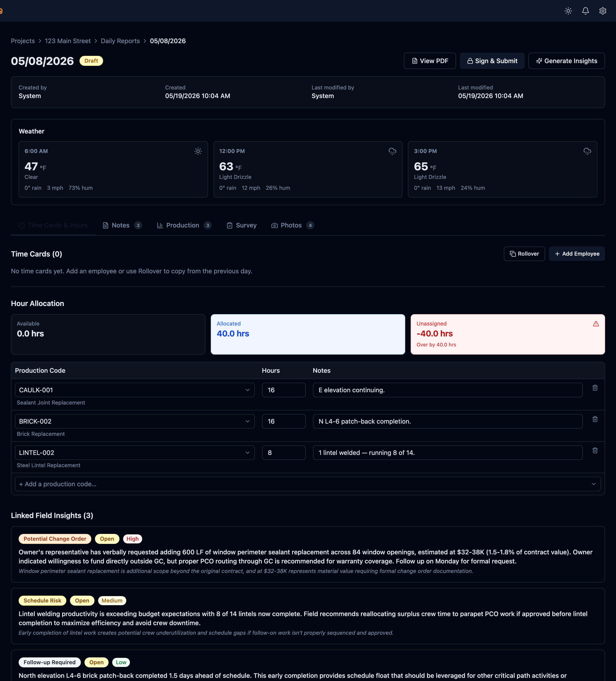Click the Draft status badge
The width and height of the screenshot is (616, 681).
(91, 61)
